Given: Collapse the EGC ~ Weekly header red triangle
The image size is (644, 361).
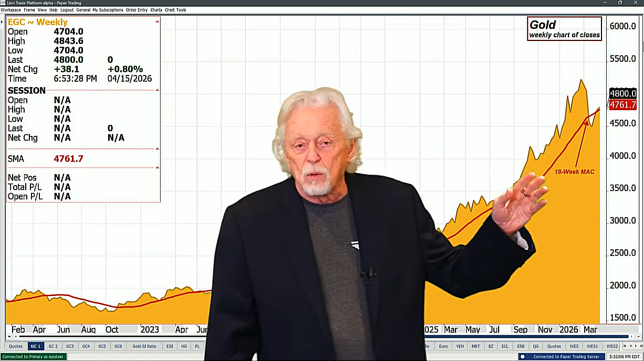Looking at the screenshot, I should click(x=157, y=22).
